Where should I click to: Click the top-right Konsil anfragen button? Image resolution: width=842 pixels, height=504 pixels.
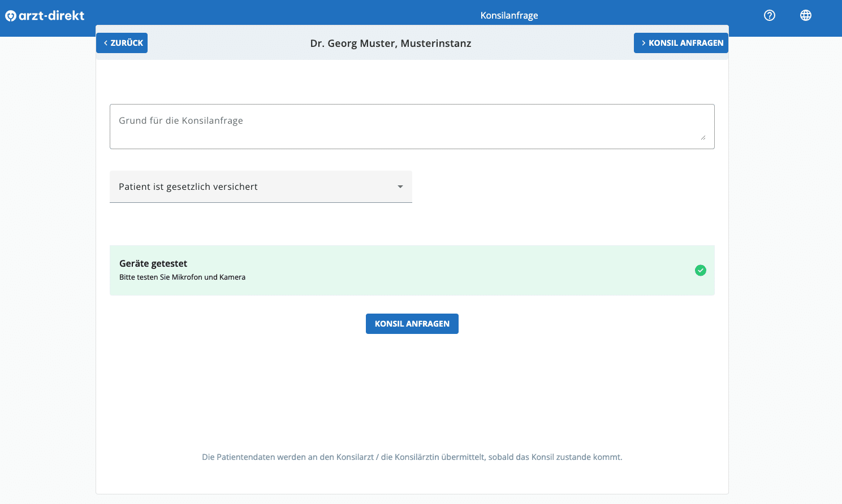pos(681,43)
